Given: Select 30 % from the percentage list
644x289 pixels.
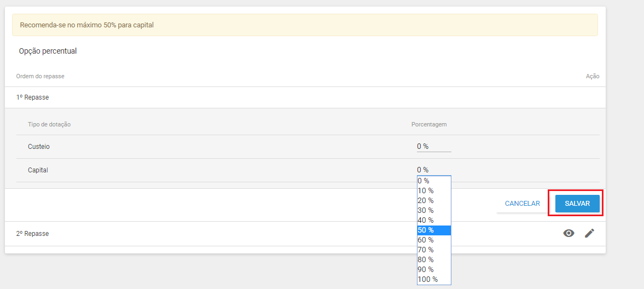Looking at the screenshot, I should click(x=434, y=211).
